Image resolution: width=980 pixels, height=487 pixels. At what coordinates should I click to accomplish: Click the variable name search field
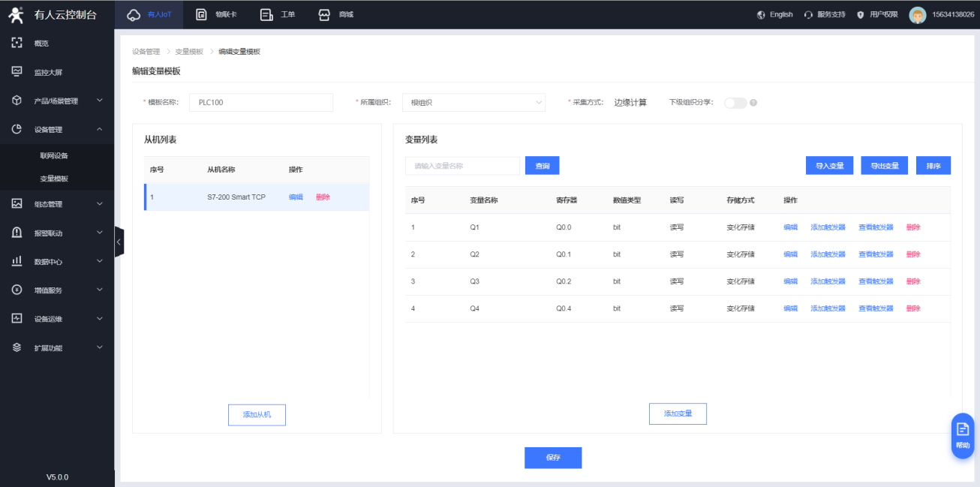[462, 166]
